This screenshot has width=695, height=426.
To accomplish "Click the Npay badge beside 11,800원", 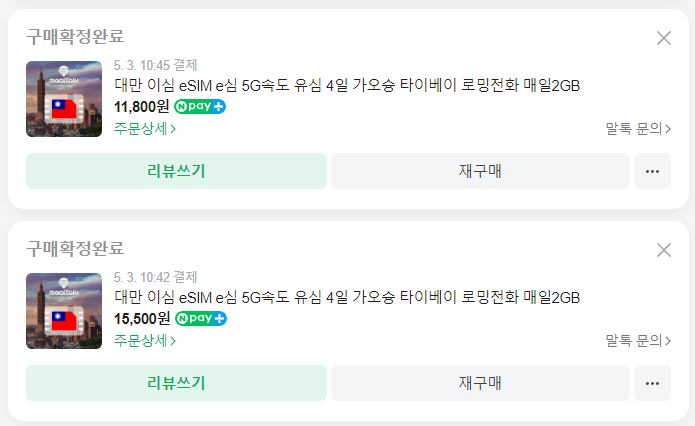I will point(200,107).
